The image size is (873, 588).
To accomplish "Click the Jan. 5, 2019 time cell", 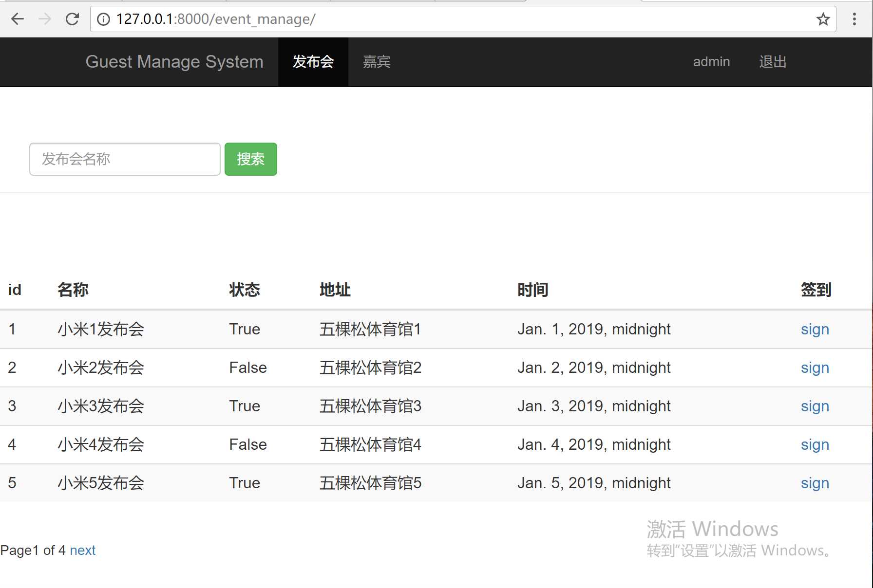I will pos(594,483).
